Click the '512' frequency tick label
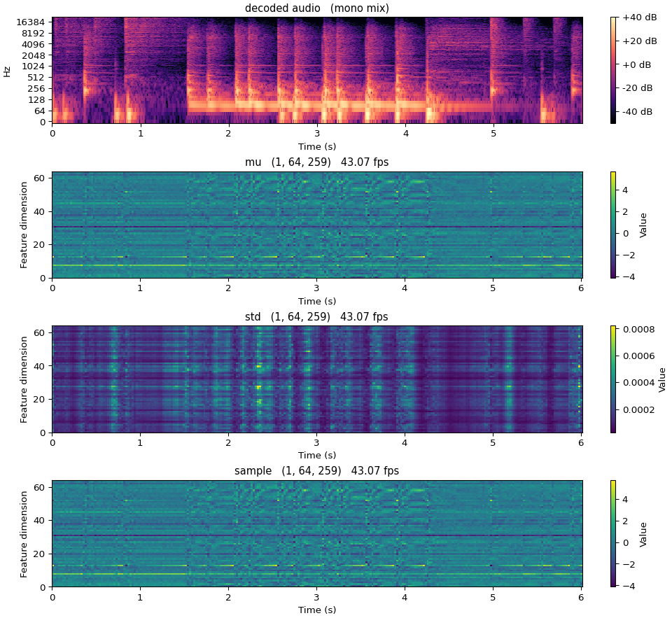672x618 pixels. coord(36,78)
